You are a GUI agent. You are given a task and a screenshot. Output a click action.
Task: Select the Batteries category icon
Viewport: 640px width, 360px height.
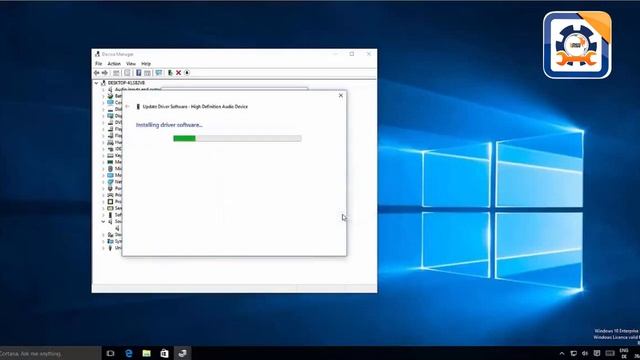(x=110, y=96)
